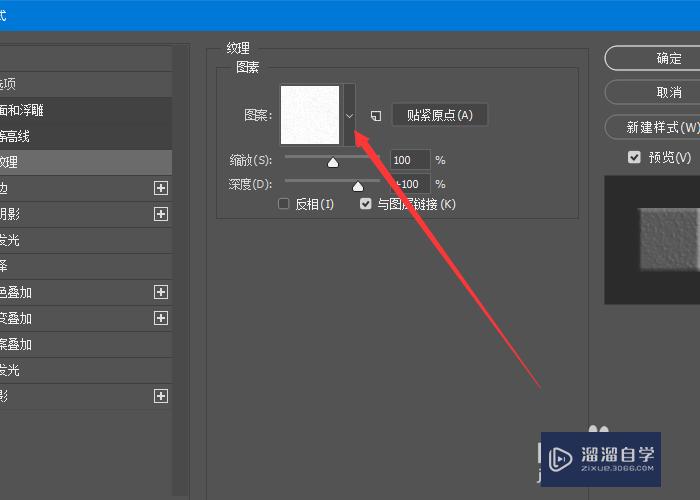
Task: Enable the 反相(I) checkbox
Action: 283,204
